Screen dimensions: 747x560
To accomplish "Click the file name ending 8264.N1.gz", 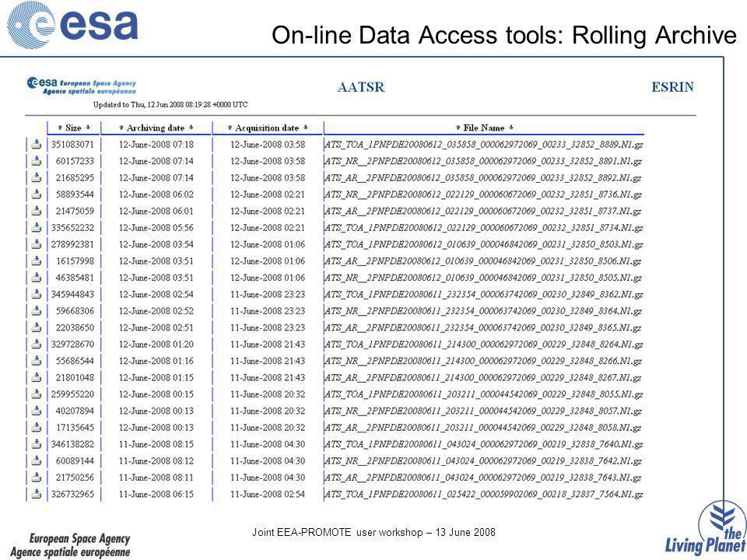I will (483, 345).
